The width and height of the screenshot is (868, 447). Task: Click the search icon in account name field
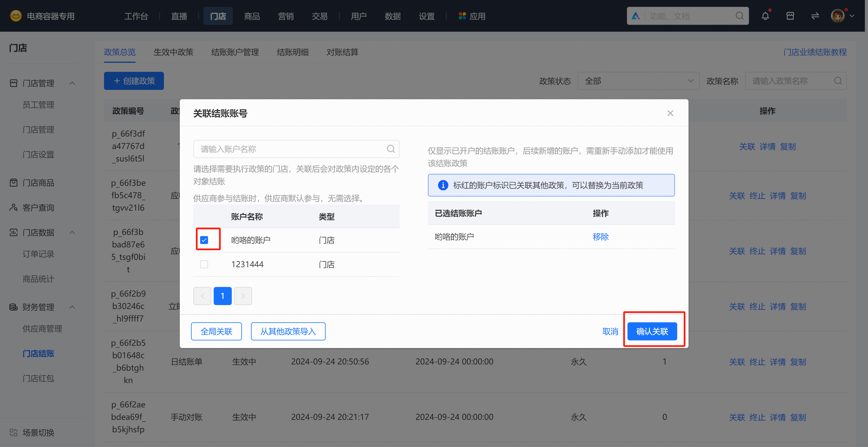point(391,149)
